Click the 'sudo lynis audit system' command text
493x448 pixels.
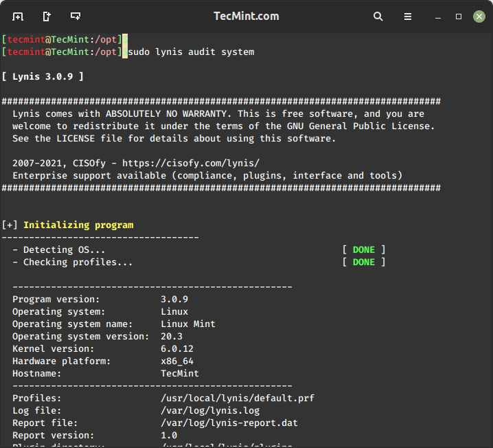[x=191, y=52]
